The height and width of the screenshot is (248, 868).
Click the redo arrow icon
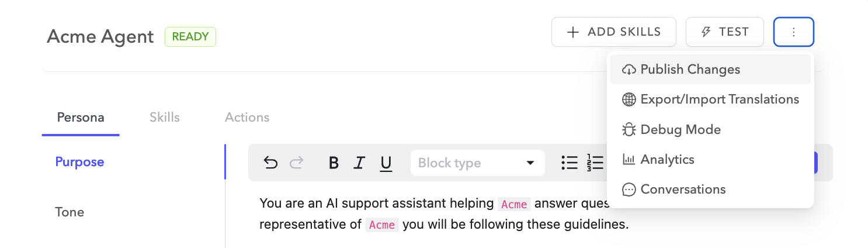(x=297, y=163)
